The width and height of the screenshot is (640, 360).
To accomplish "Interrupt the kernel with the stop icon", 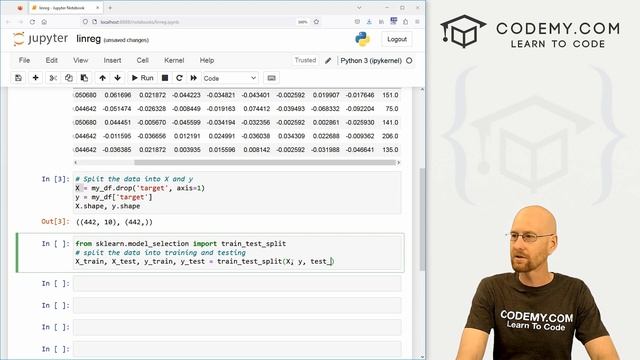I will [x=165, y=78].
